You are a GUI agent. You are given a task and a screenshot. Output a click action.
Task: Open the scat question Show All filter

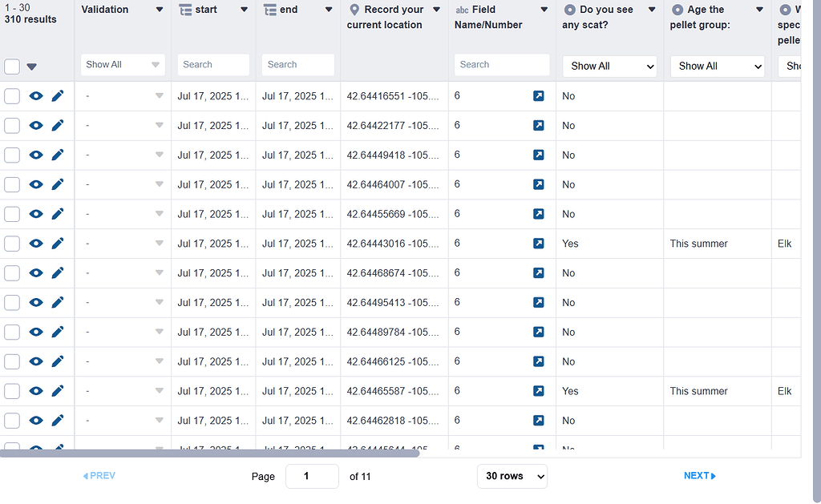pos(609,64)
